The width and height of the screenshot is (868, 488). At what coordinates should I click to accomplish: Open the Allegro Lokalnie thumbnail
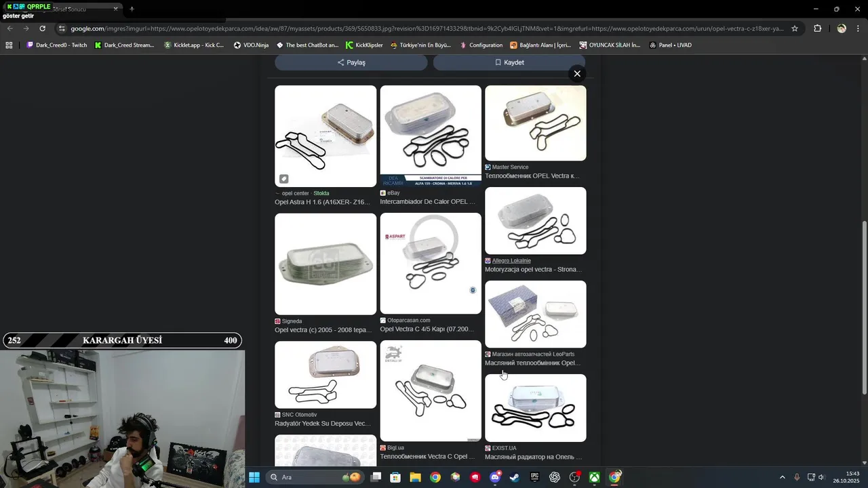[536, 221]
